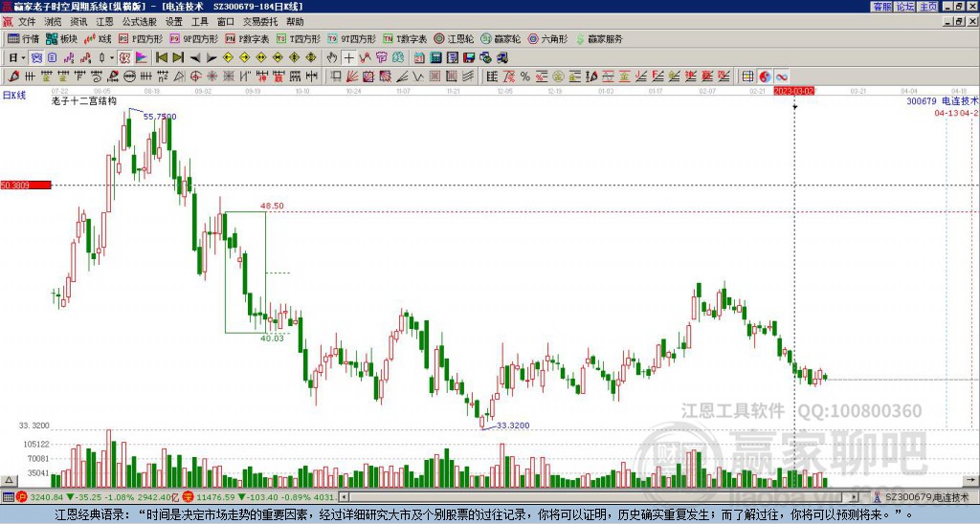980x524 pixels.
Task: Open the 板块 sector view
Action: [61, 38]
